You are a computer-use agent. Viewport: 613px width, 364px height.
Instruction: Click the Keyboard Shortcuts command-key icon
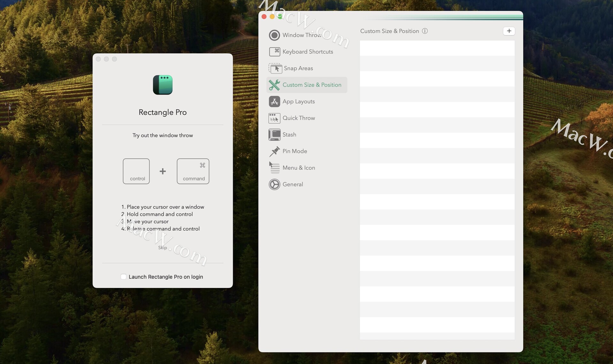[x=275, y=52]
